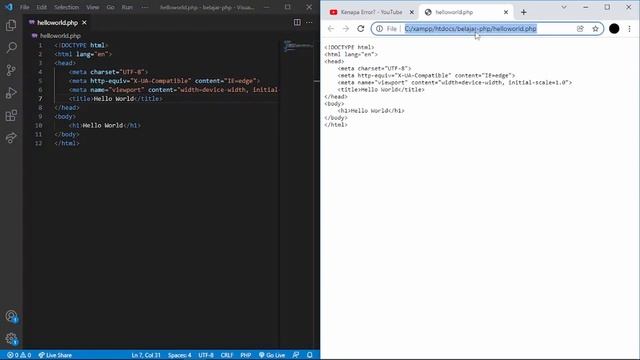Click line number 12 in the editor
The width and height of the screenshot is (640, 360).
coord(38,143)
